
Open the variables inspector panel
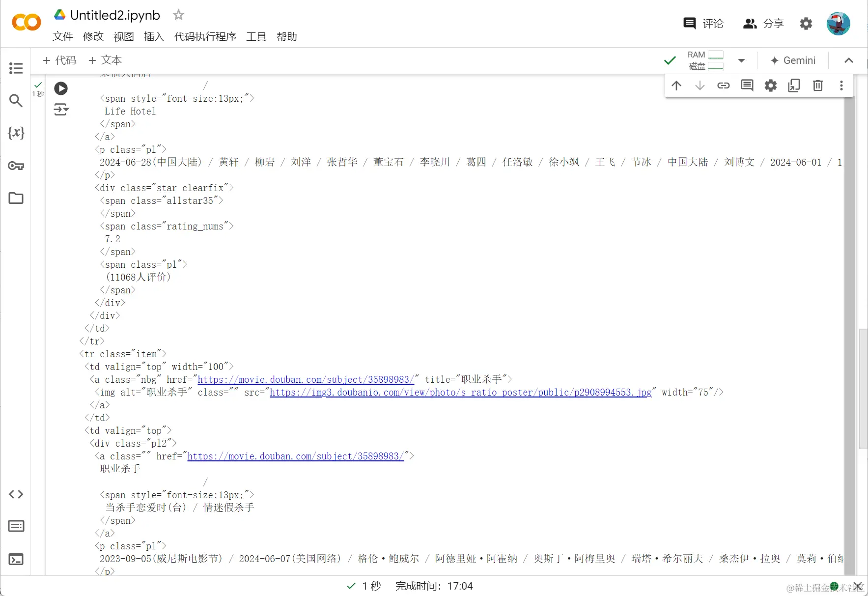16,133
